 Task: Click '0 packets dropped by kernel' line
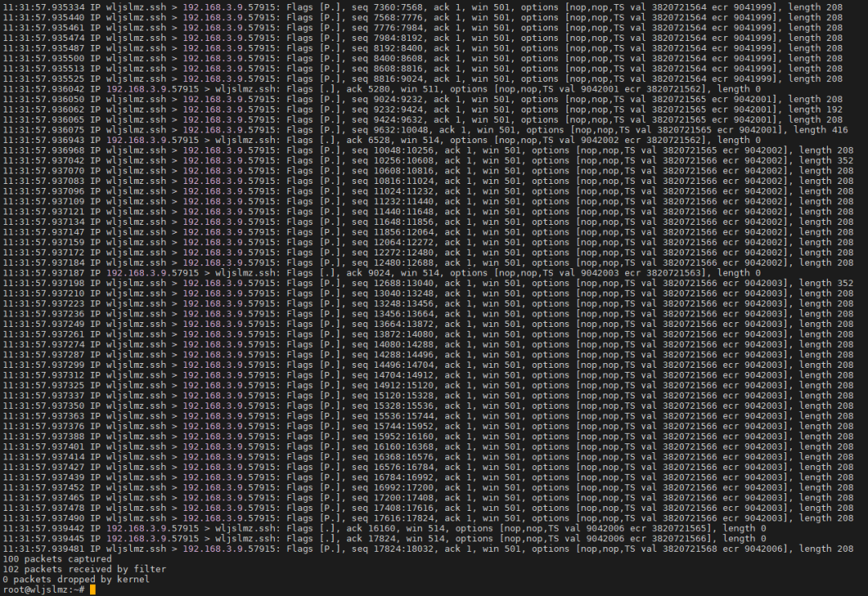[x=76, y=580]
